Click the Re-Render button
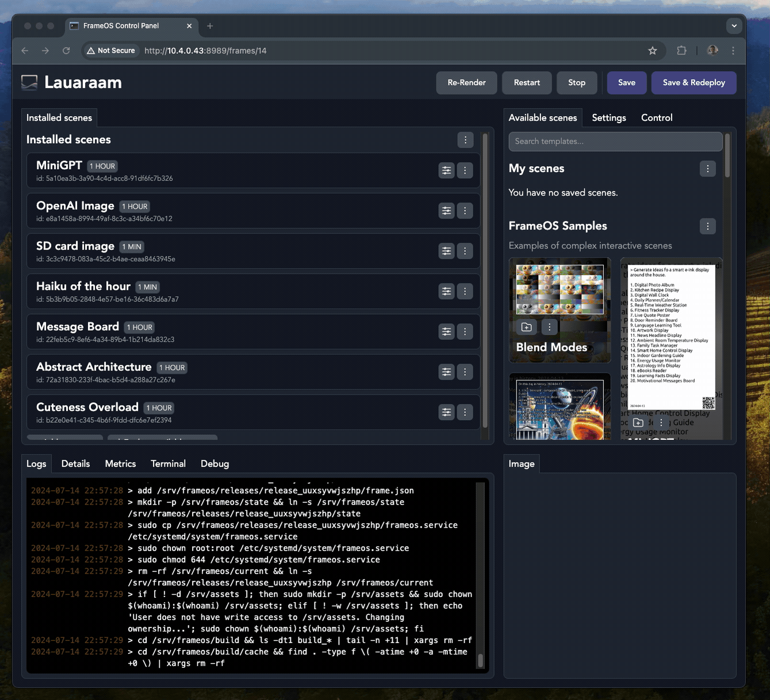This screenshot has height=700, width=770. (466, 83)
